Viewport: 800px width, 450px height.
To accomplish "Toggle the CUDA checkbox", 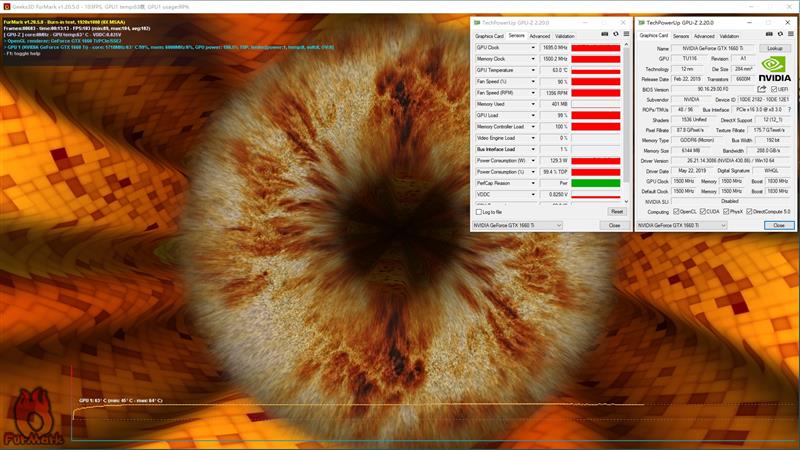I will tap(703, 211).
